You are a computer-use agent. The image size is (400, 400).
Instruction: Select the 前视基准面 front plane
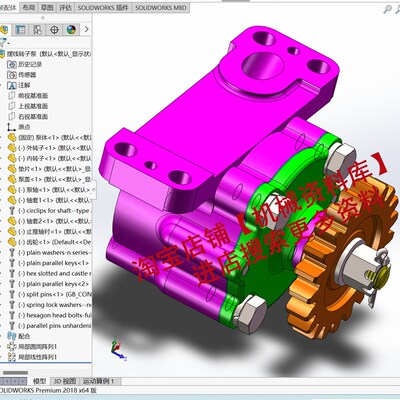point(28,96)
